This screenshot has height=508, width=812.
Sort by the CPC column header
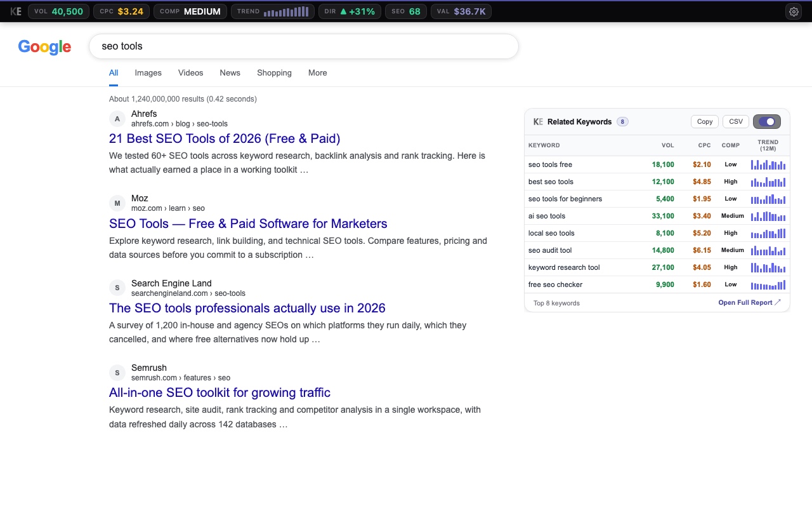click(705, 145)
